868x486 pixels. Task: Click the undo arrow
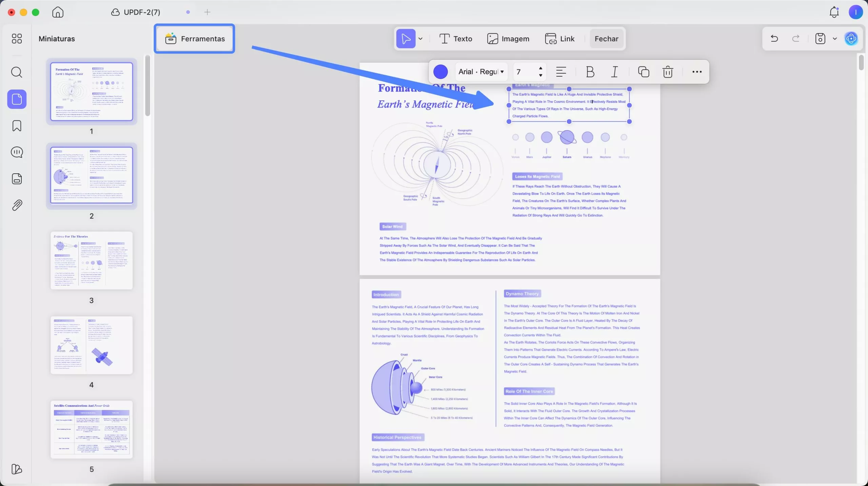click(774, 39)
